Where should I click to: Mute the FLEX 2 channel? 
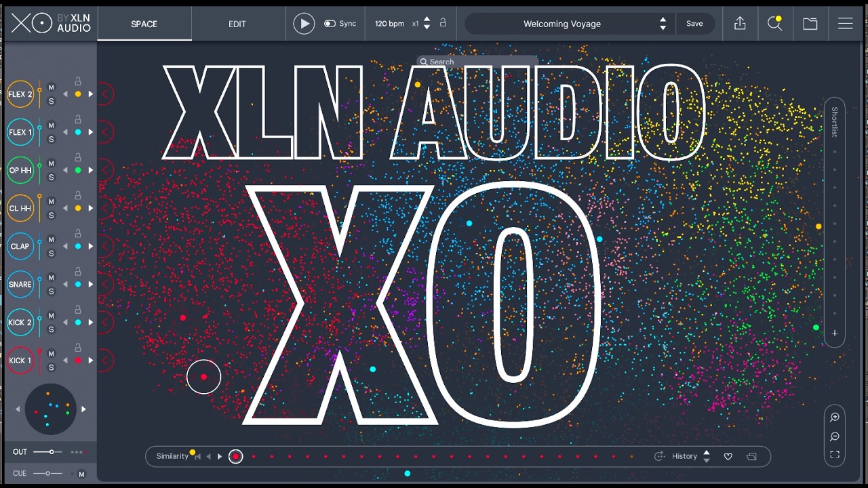pos(51,87)
